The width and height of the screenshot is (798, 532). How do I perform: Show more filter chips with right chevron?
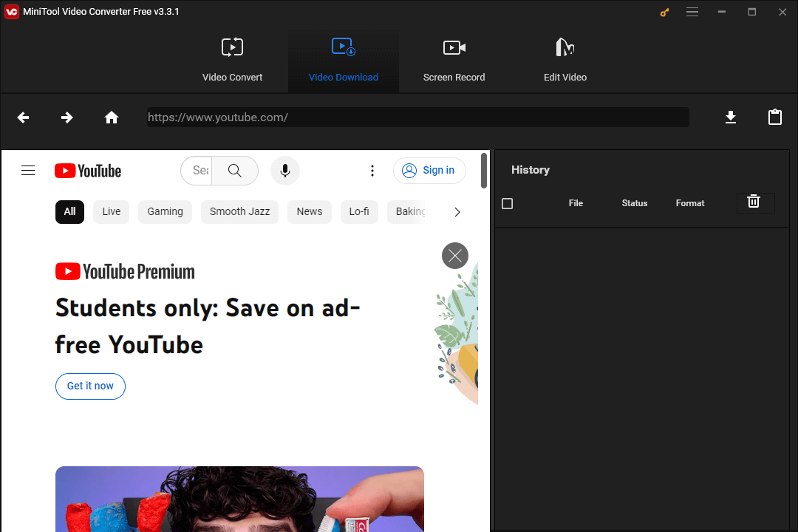click(x=457, y=212)
